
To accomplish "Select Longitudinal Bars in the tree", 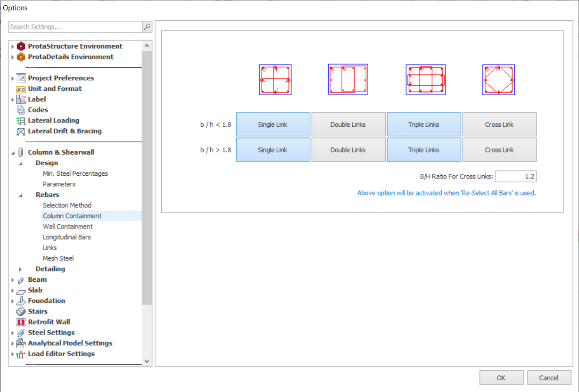I will (x=66, y=237).
